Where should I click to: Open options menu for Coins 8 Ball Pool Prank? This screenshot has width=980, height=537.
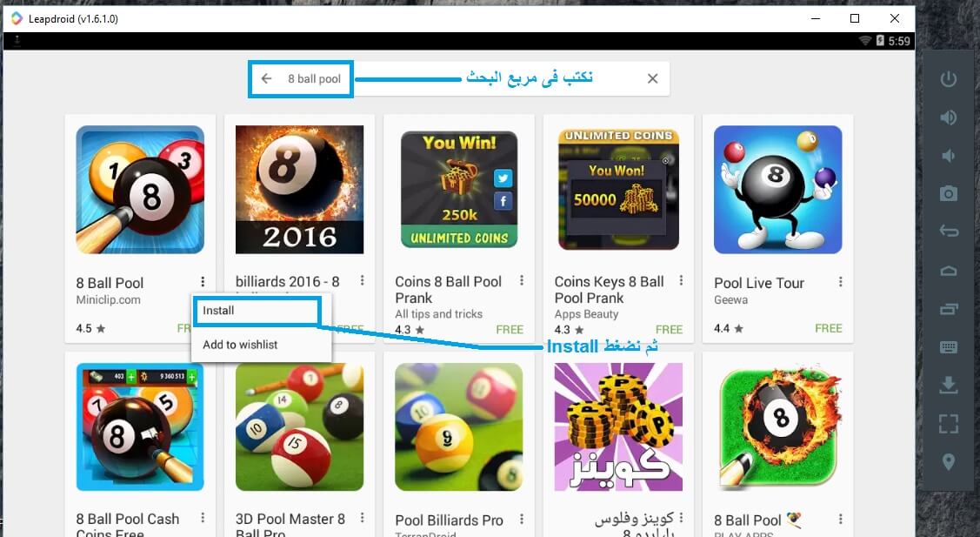pos(522,280)
